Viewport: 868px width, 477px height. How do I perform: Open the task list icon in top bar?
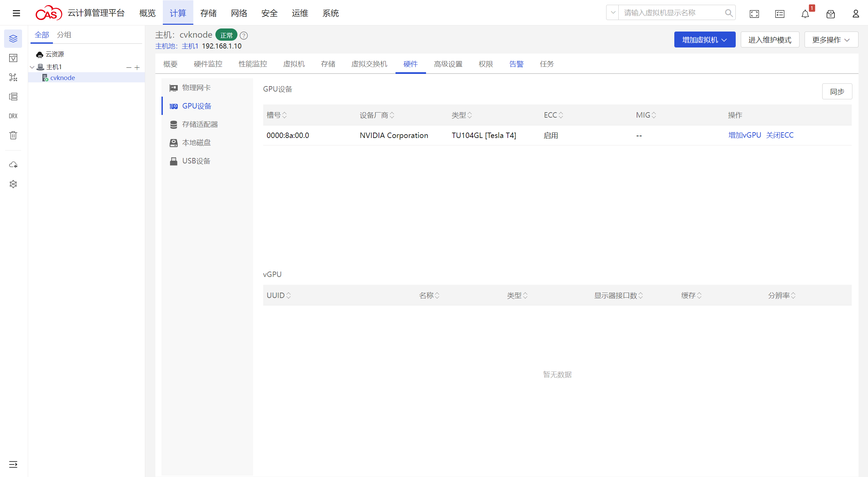[779, 14]
